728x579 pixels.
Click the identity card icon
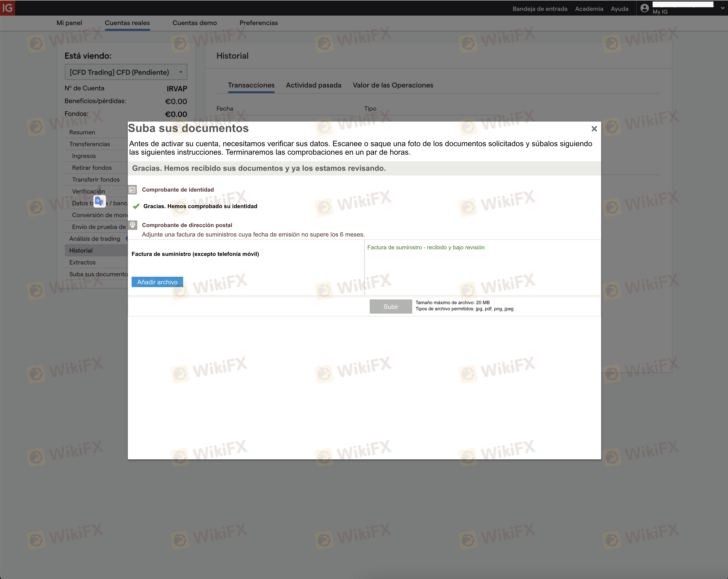[x=132, y=190]
